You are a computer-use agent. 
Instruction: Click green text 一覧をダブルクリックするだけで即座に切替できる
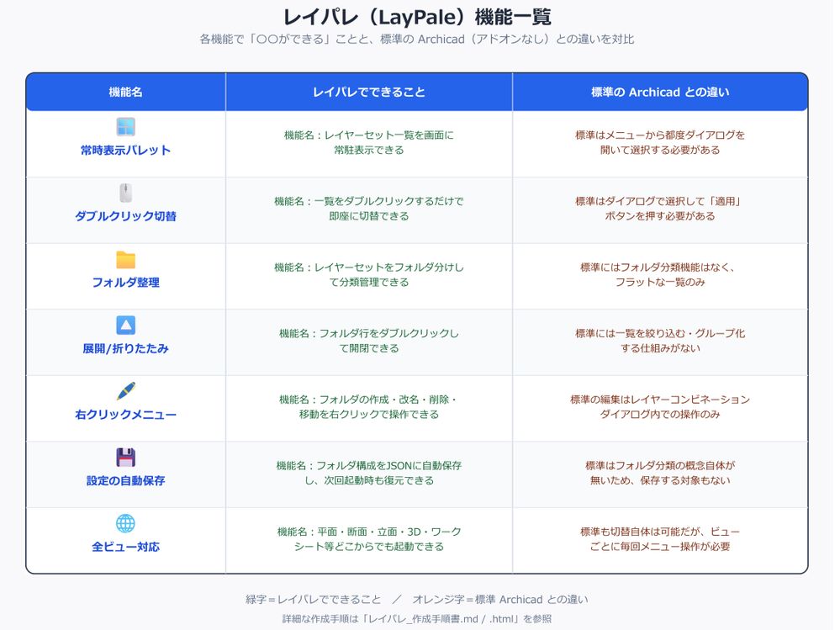coord(369,209)
